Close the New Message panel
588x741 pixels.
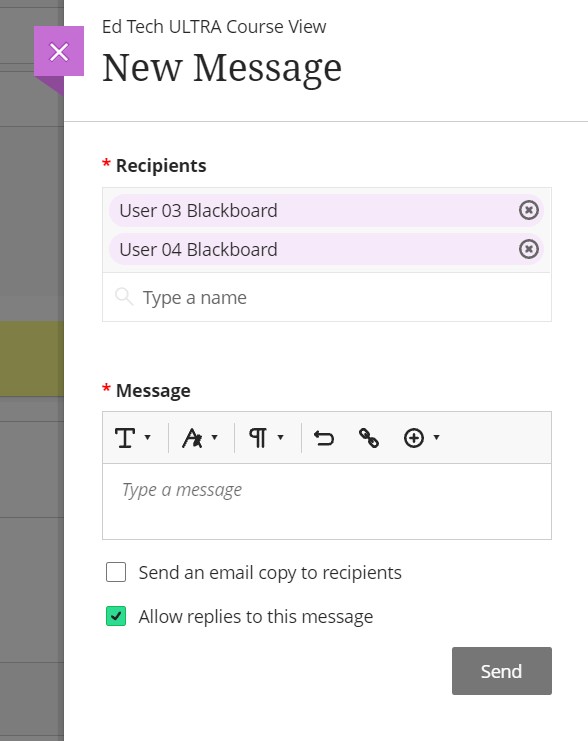pos(59,52)
